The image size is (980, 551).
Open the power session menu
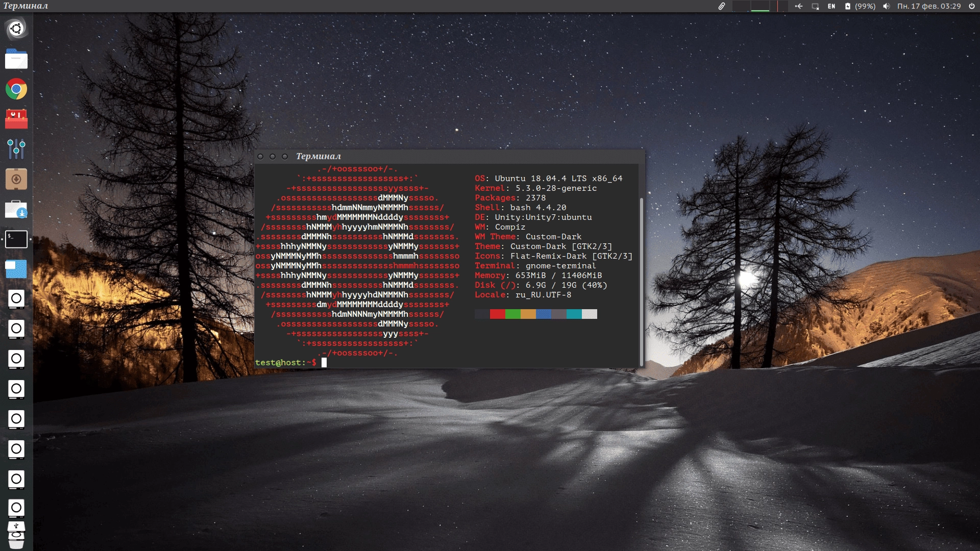coord(972,6)
